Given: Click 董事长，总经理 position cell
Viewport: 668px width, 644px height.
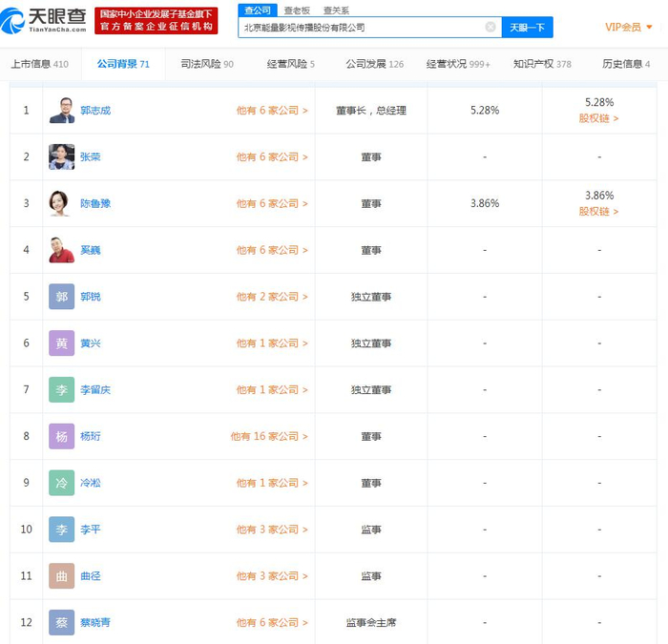Looking at the screenshot, I should [x=371, y=111].
